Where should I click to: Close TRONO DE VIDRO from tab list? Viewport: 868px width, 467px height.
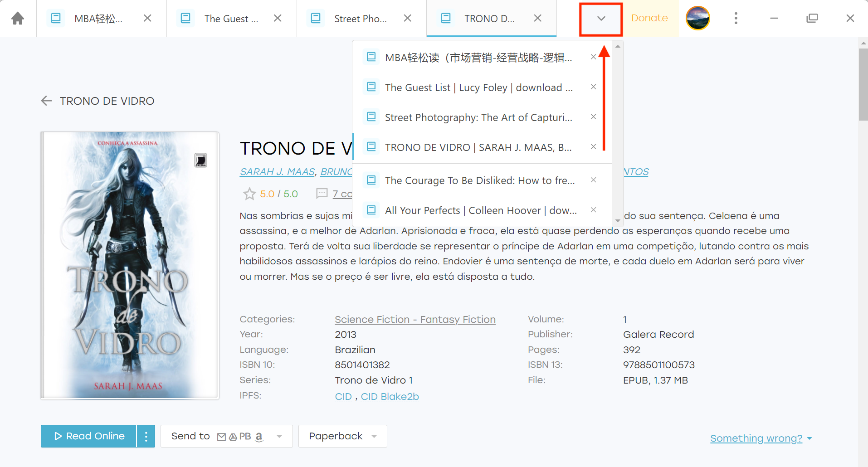pos(593,147)
